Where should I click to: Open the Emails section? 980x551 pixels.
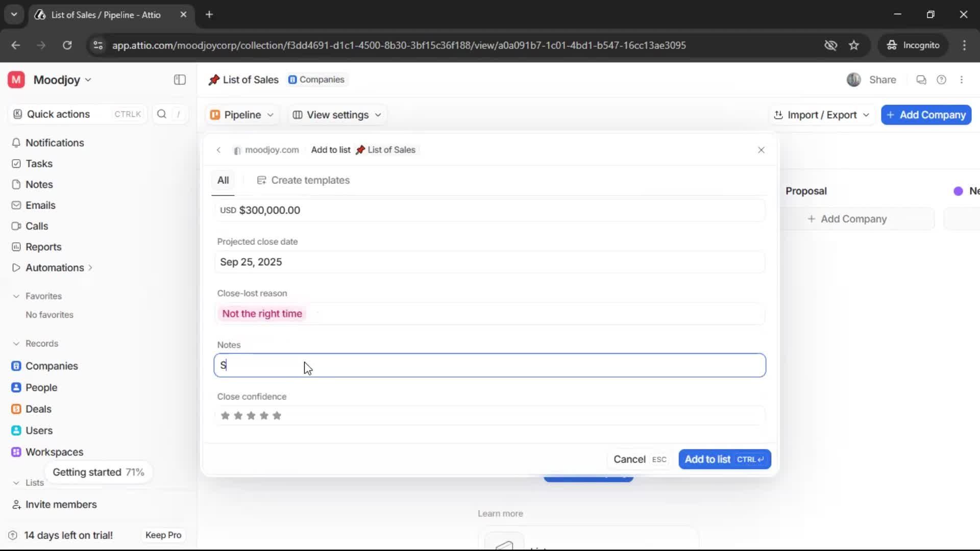[x=41, y=205]
